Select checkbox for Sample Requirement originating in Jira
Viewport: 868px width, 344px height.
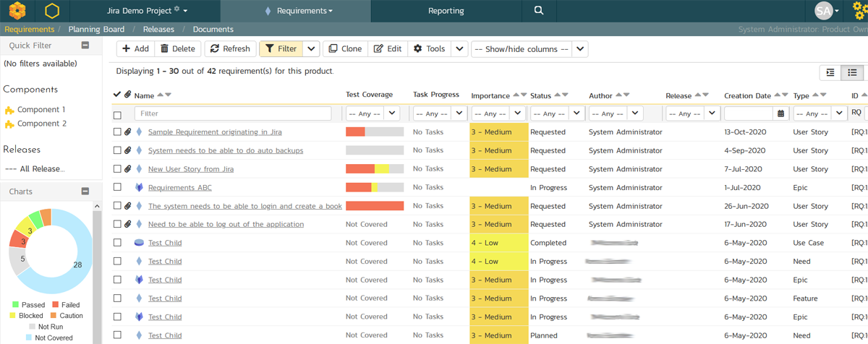[x=117, y=132]
